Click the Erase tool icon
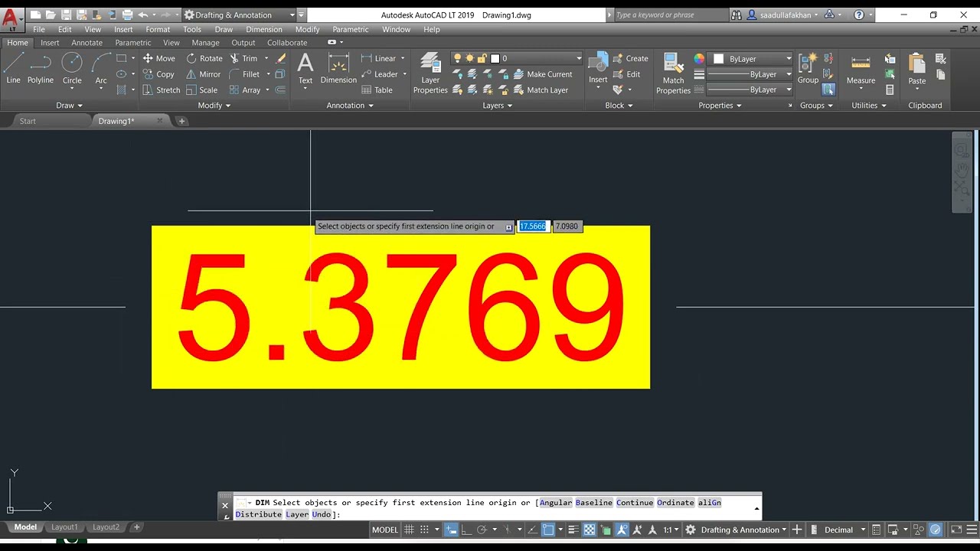The height and width of the screenshot is (551, 980). (281, 58)
